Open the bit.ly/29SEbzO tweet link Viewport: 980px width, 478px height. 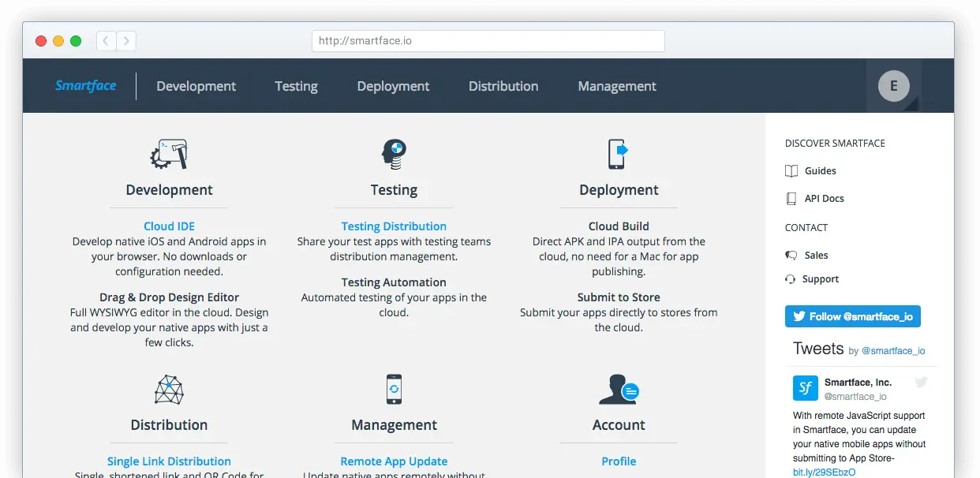pos(824,472)
